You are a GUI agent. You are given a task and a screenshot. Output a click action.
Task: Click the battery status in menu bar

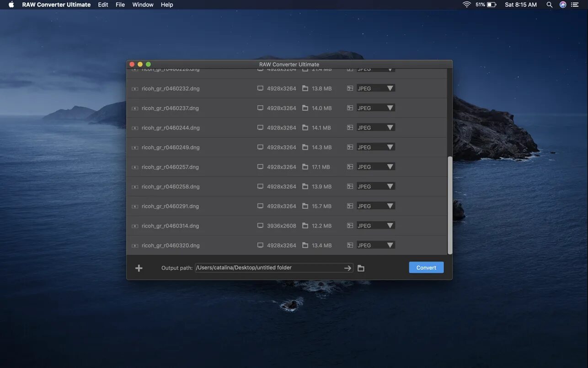[486, 5]
